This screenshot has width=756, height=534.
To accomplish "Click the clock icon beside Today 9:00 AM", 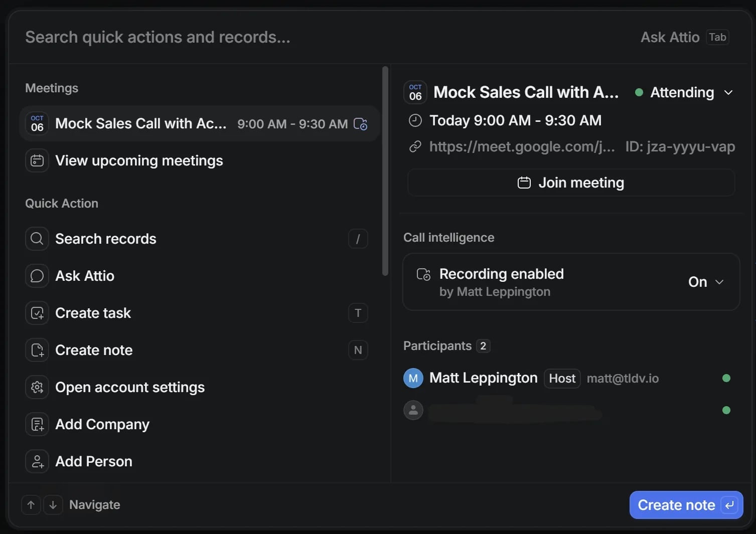I will point(415,120).
